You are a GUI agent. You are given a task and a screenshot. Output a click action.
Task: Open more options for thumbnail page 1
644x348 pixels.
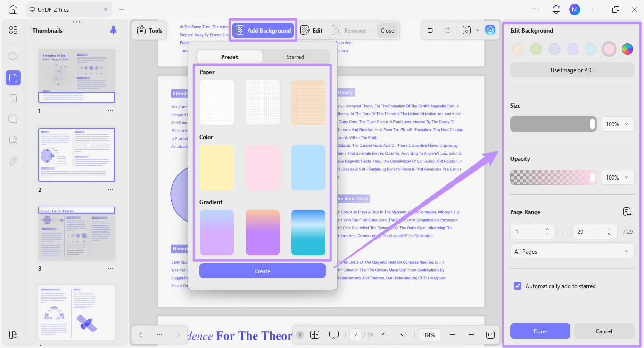coord(111,111)
